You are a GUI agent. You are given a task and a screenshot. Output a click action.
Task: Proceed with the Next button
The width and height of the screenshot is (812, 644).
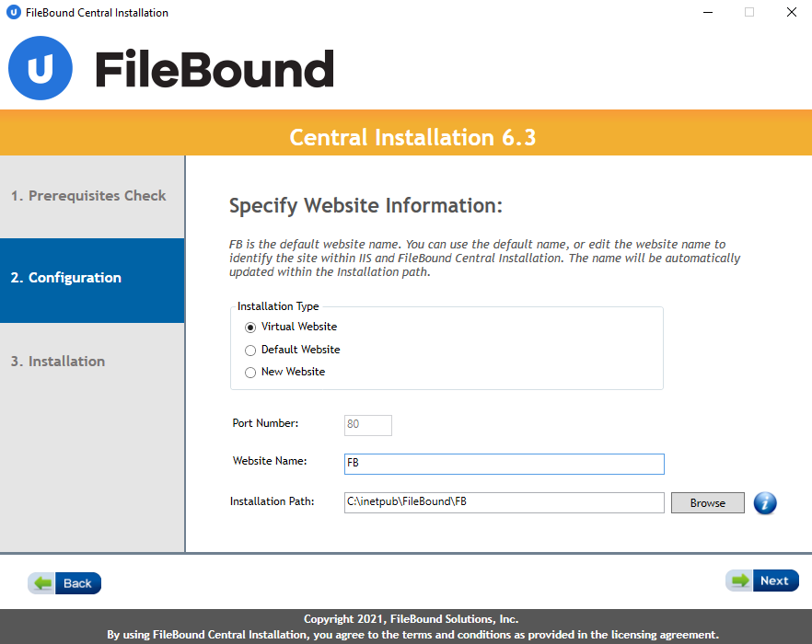[773, 581]
